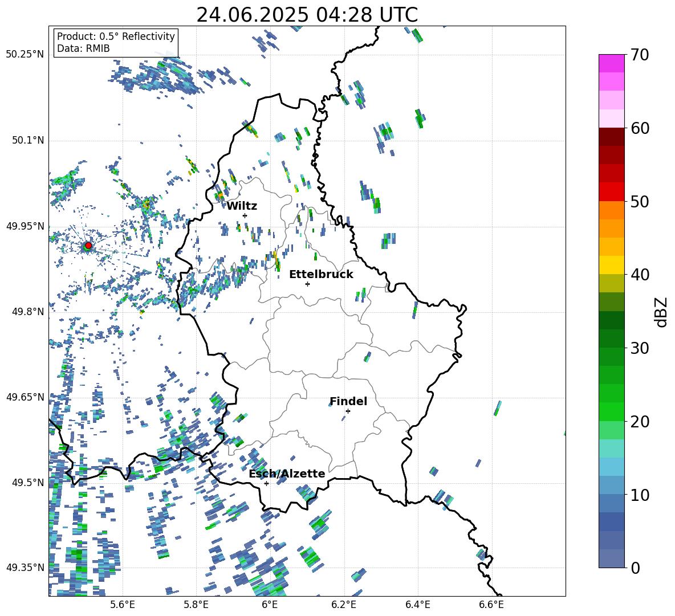The height and width of the screenshot is (616, 675).
Task: Click the 60 colorbar tick label
Action: [x=640, y=128]
